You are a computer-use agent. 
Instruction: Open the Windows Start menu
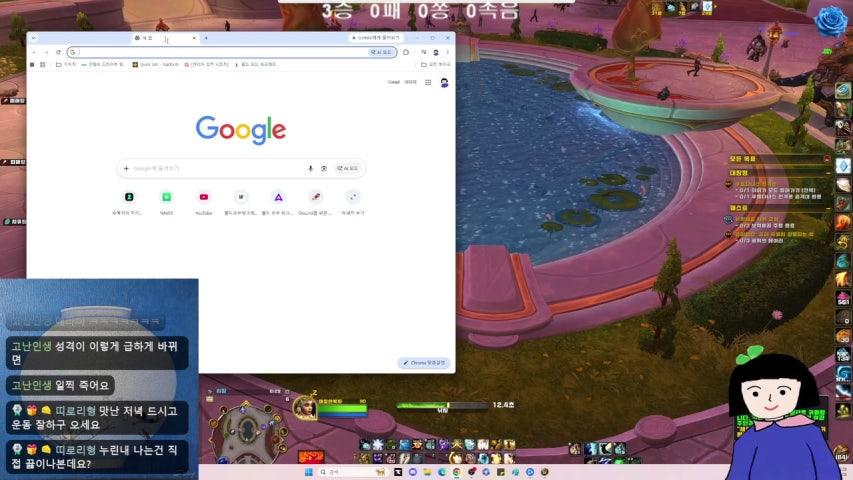(x=309, y=472)
